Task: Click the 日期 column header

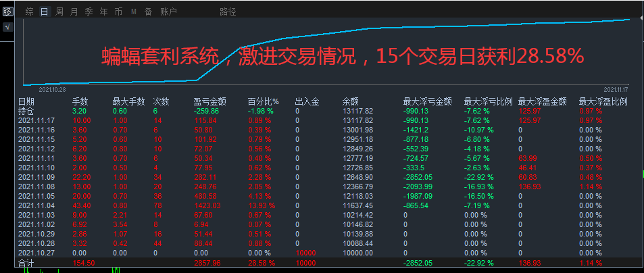Action: coord(26,102)
